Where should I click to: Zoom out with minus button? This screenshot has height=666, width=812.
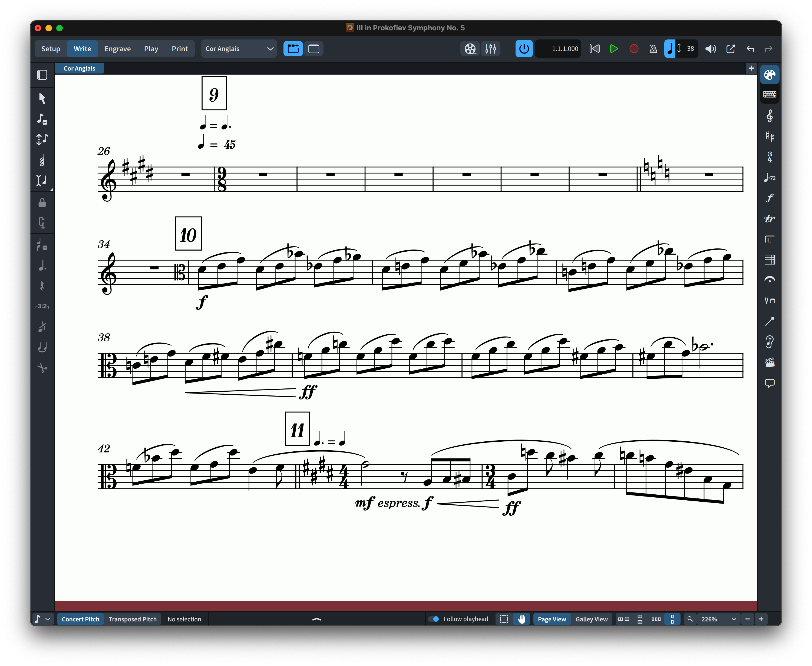click(x=747, y=619)
